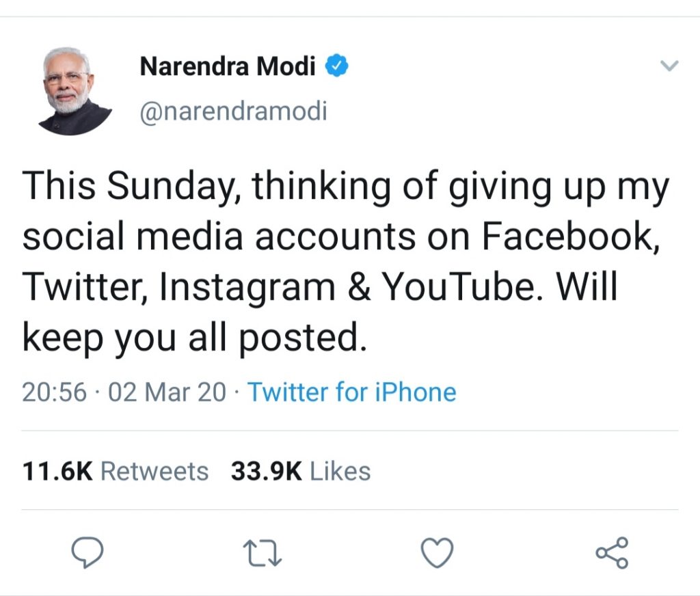Click the blue verified badge
This screenshot has height=596, width=700.
(x=336, y=66)
